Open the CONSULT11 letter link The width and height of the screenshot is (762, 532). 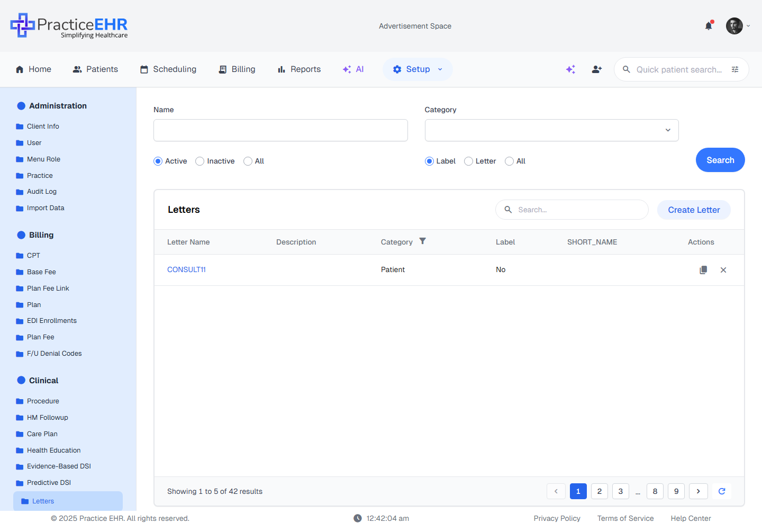[x=186, y=270]
